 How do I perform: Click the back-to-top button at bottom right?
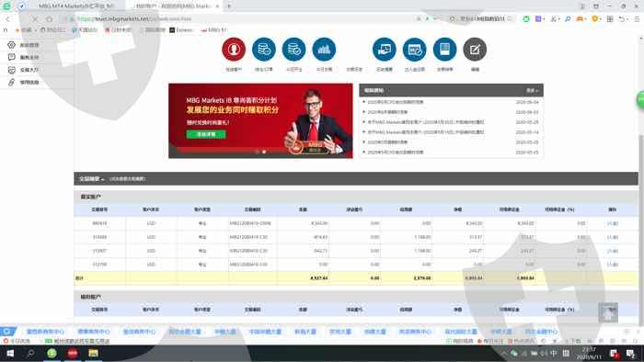pyautogui.click(x=608, y=312)
